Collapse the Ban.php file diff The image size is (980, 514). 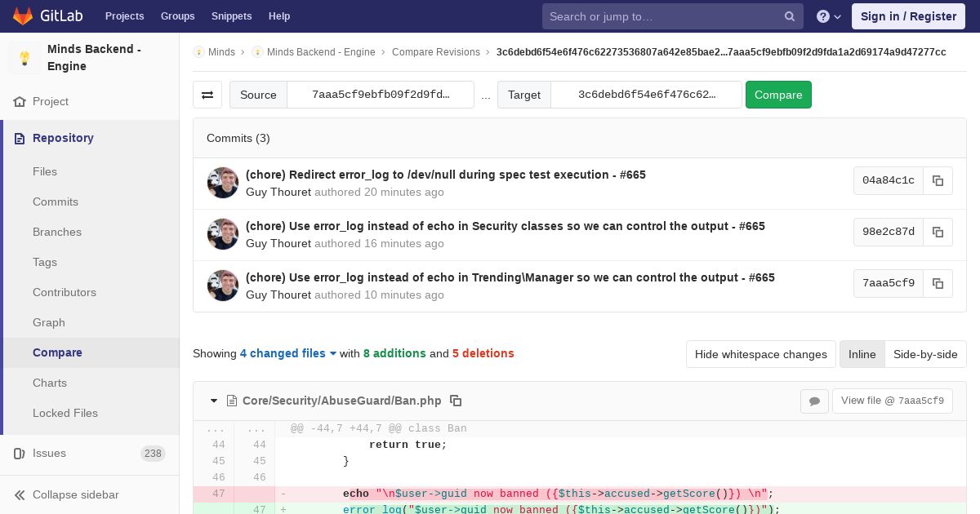(x=214, y=401)
